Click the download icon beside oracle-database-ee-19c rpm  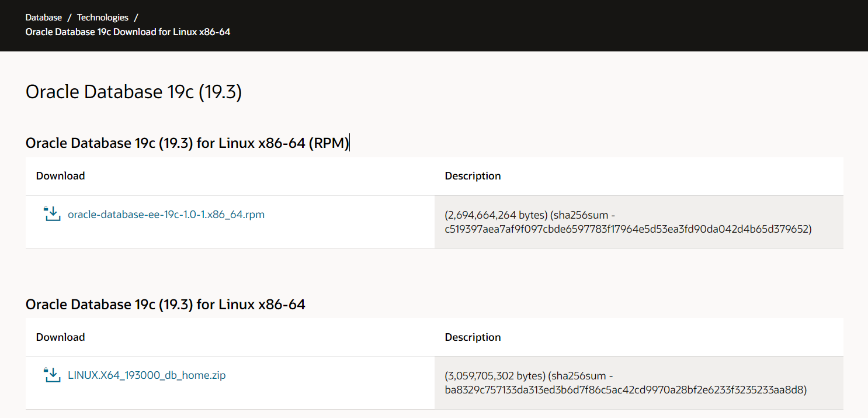[52, 214]
